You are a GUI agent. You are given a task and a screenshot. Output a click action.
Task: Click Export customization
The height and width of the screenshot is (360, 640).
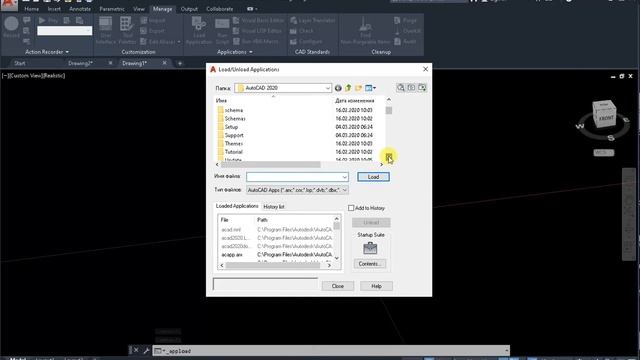(153, 31)
